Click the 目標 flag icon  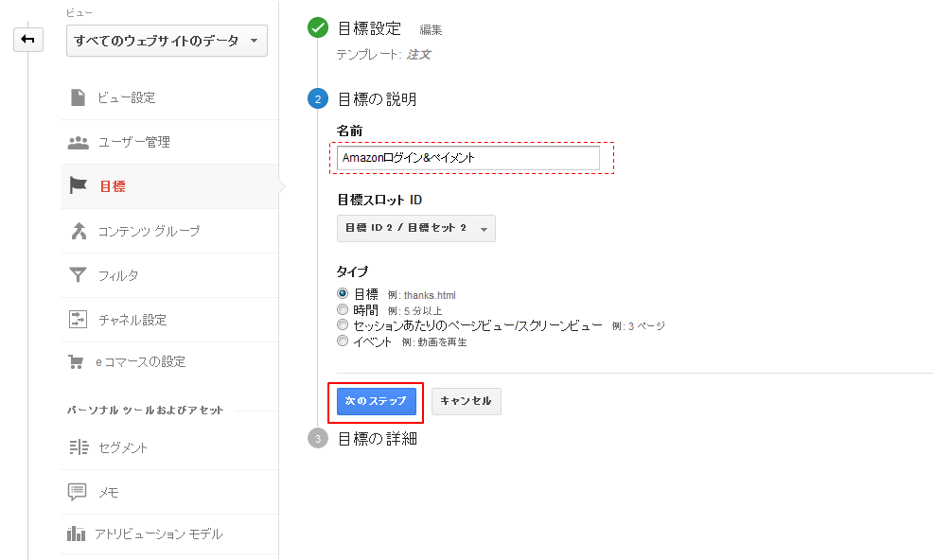point(78,185)
